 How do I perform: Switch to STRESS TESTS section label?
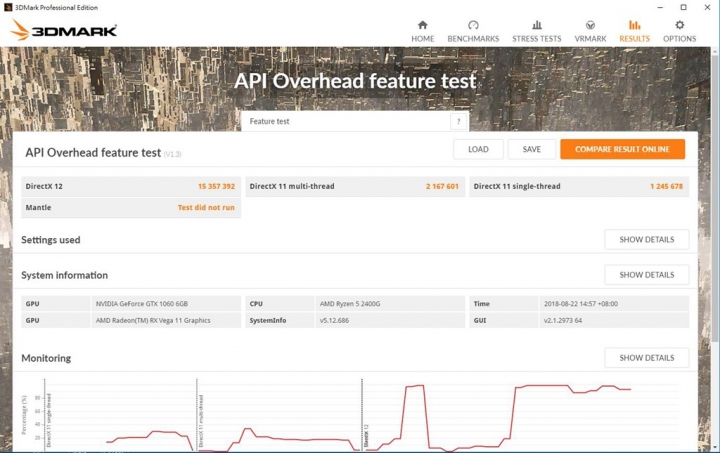(x=536, y=39)
